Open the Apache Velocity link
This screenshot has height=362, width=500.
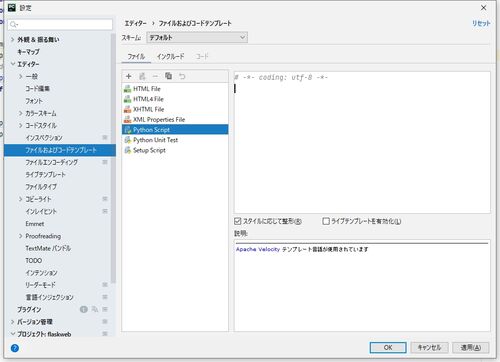coord(258,249)
